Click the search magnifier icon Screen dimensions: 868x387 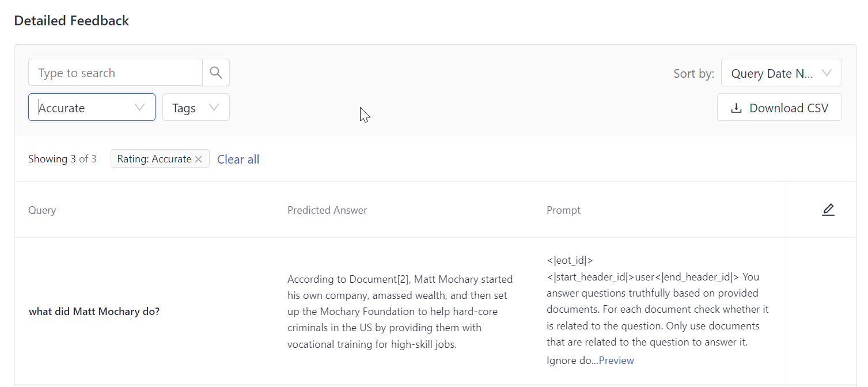pyautogui.click(x=215, y=72)
